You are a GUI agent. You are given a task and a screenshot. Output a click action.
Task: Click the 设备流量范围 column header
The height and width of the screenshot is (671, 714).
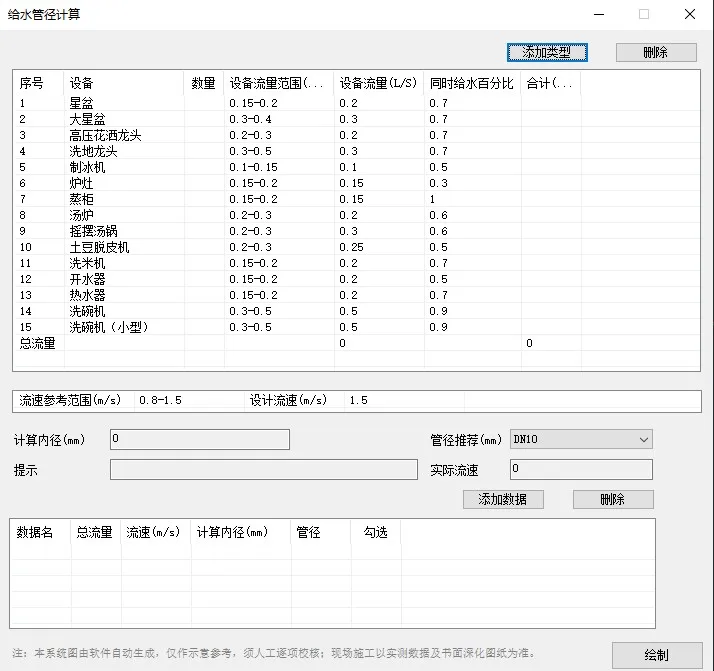click(x=279, y=83)
